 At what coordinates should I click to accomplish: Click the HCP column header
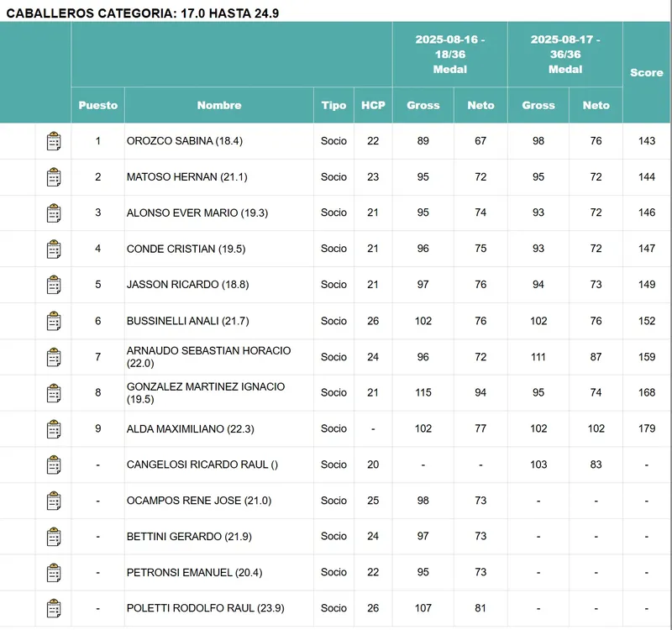pos(373,106)
